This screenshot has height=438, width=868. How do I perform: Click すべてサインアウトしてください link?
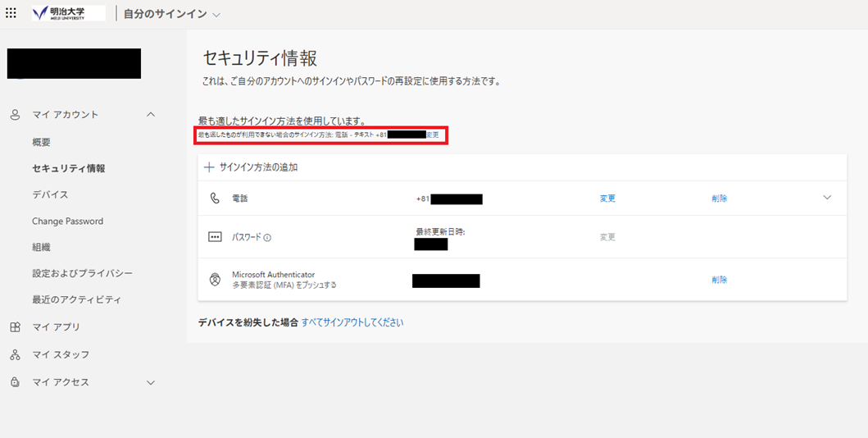click(352, 322)
